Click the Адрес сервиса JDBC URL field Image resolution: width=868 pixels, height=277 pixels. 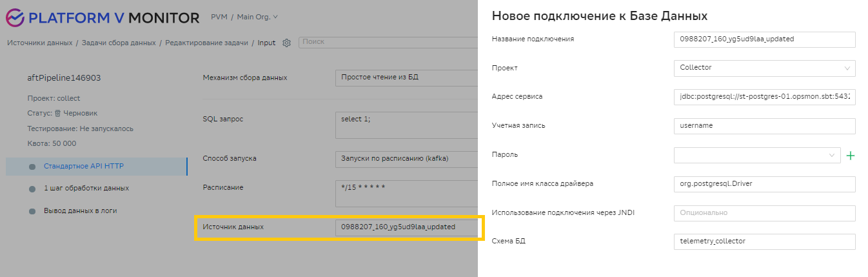[x=764, y=97]
